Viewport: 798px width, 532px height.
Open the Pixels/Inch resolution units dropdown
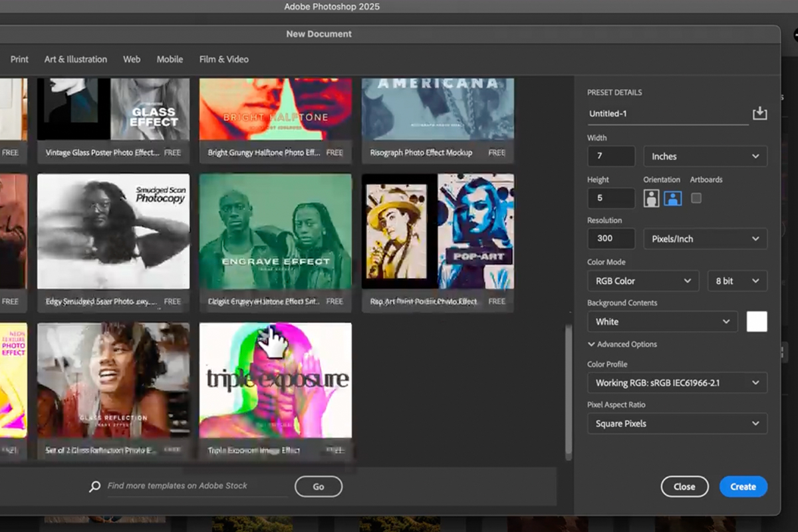[x=705, y=239]
